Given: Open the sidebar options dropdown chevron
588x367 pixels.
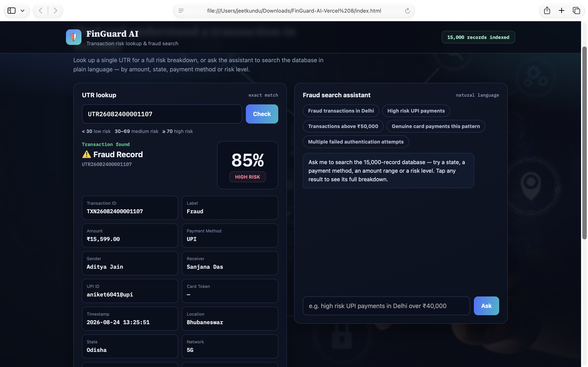Looking at the screenshot, I should 23,11.
